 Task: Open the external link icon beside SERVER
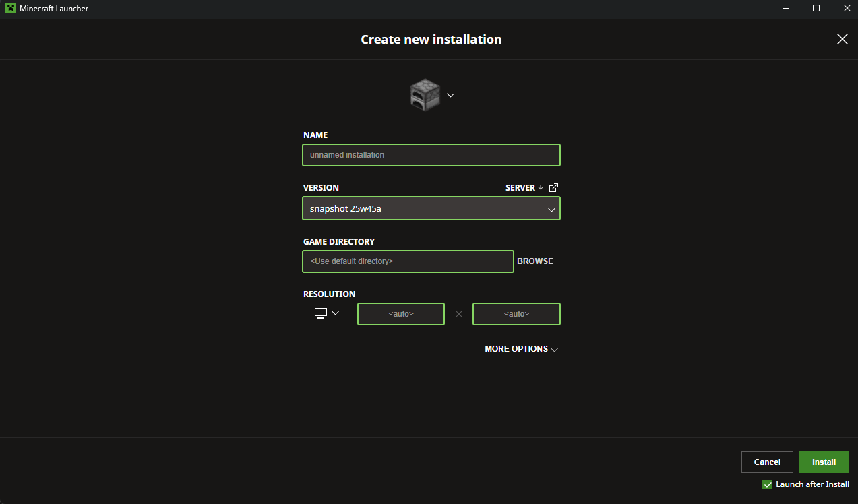pos(554,188)
